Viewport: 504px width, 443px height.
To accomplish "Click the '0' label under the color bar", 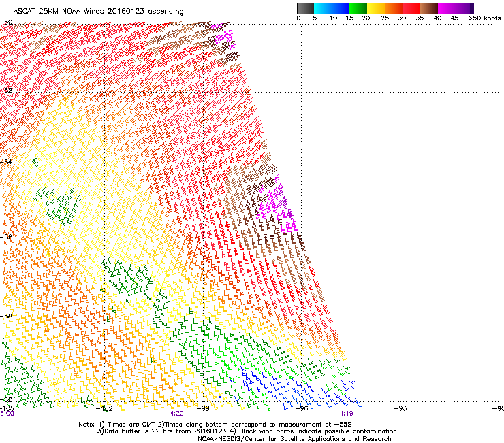I will (x=298, y=18).
